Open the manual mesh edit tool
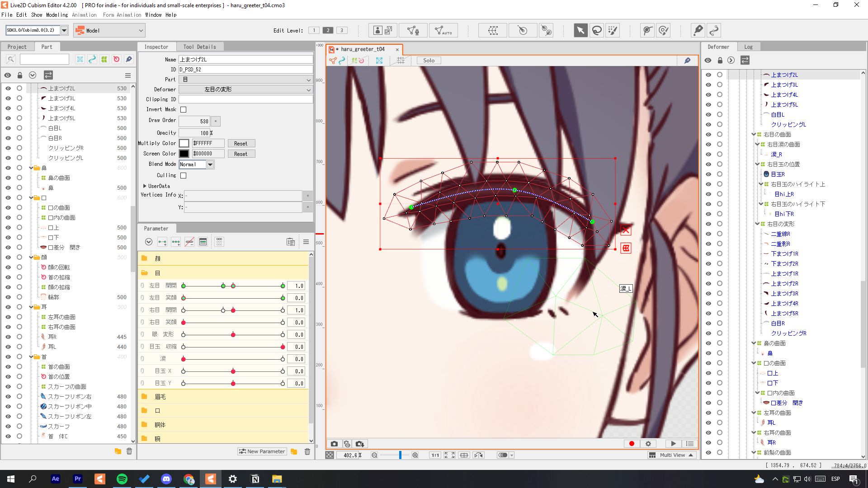Screen dimensions: 868x488 coord(413,30)
